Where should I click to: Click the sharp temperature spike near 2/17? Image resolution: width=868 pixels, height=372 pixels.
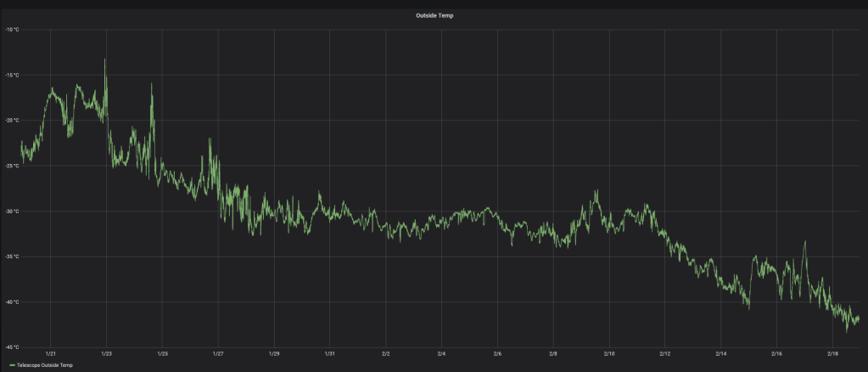coord(804,242)
